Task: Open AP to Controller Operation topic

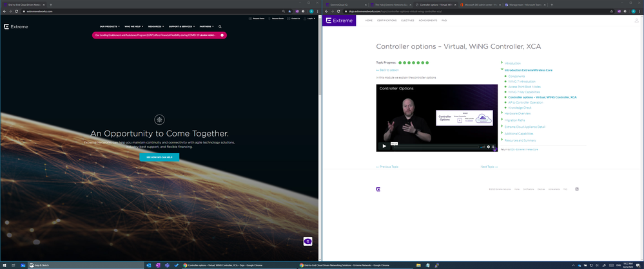Action: point(525,102)
